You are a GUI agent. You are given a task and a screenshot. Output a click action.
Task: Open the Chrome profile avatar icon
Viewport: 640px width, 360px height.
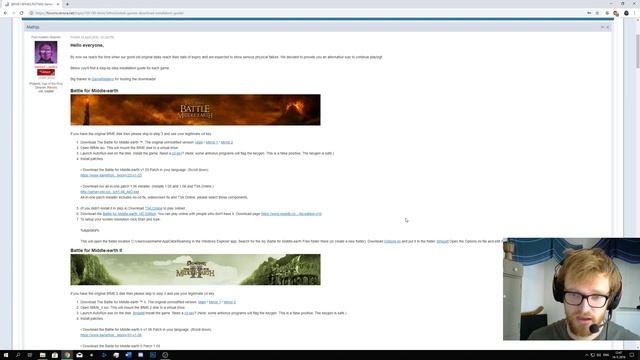pos(626,13)
